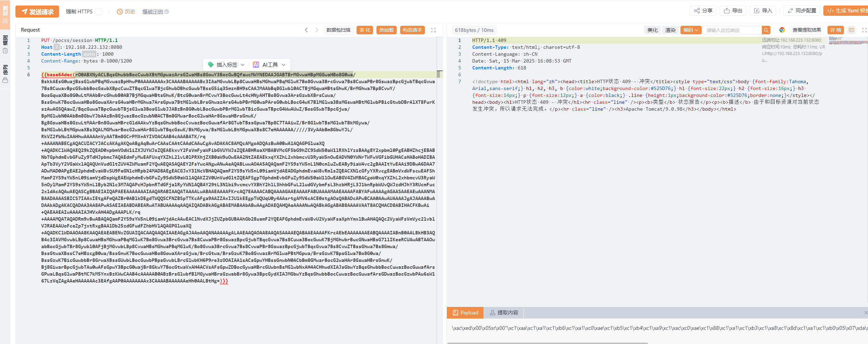This screenshot has width=868, height=344.
Task: Click the Content-Type response header line
Action: [526, 47]
